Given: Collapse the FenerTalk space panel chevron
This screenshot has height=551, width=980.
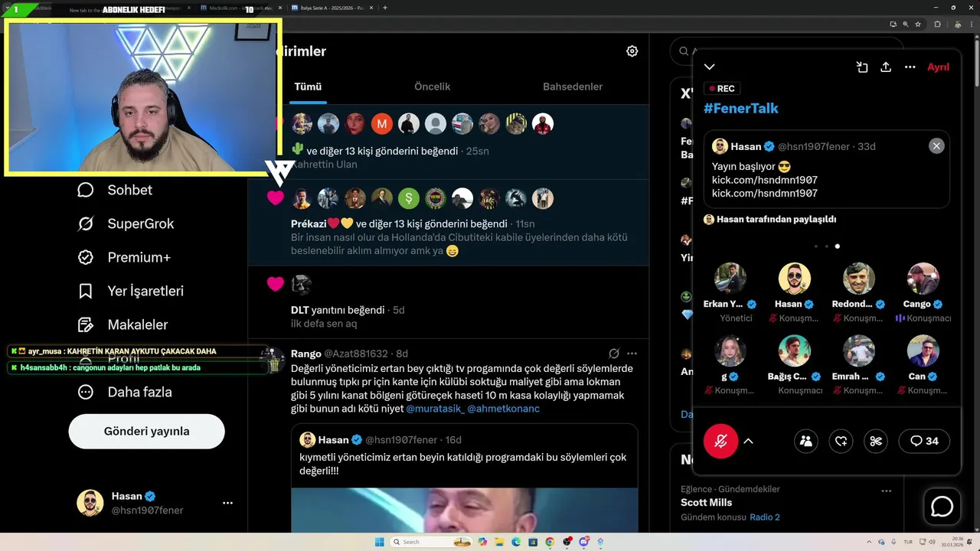Looking at the screenshot, I should click(x=710, y=67).
